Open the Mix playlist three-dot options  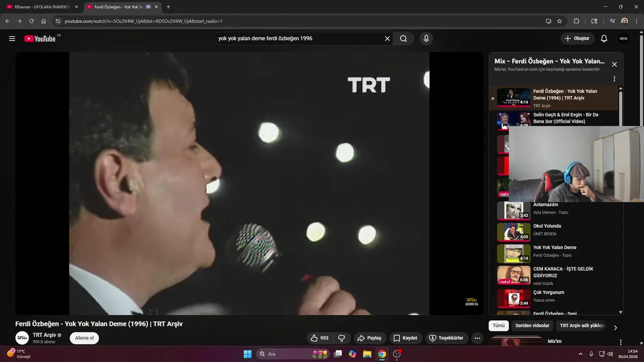click(614, 79)
